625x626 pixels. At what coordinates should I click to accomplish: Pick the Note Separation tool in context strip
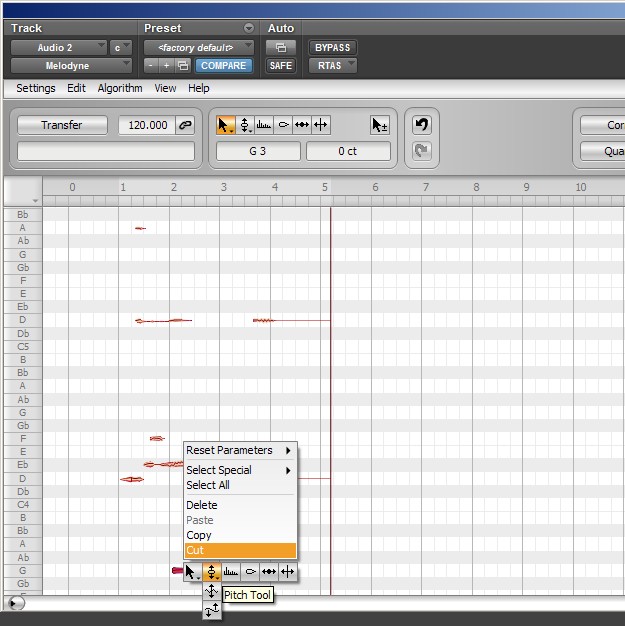(288, 572)
